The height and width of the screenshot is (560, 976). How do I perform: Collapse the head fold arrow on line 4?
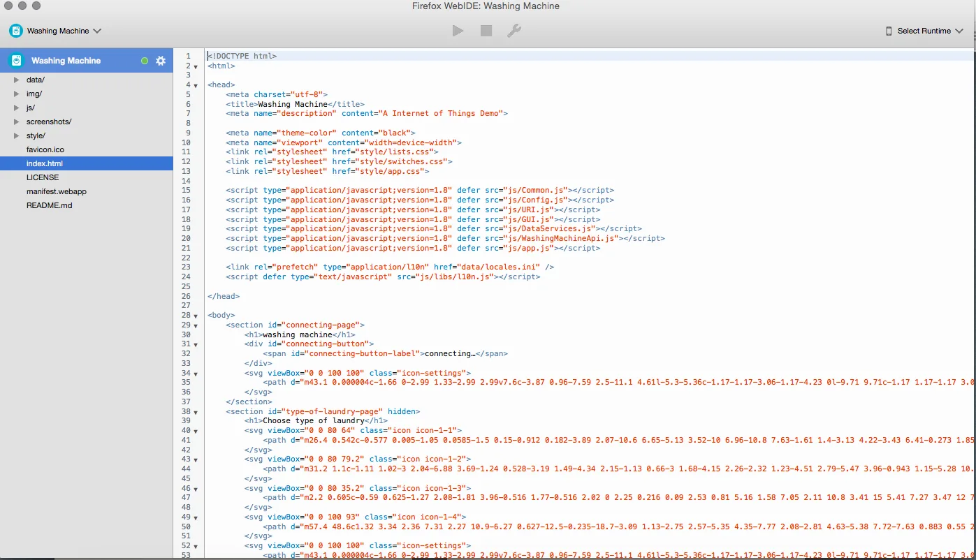tap(196, 85)
